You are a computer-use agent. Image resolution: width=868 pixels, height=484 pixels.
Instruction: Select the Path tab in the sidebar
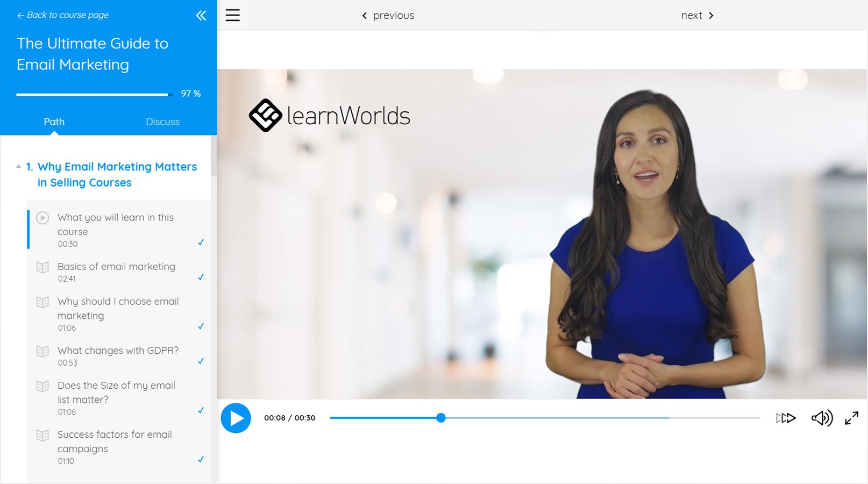coord(54,122)
